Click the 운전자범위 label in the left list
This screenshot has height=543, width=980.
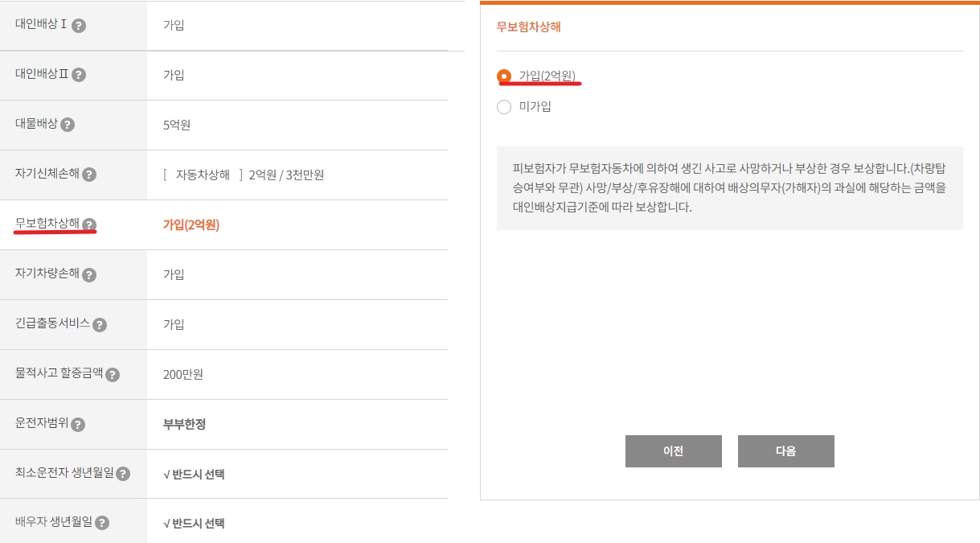point(42,423)
